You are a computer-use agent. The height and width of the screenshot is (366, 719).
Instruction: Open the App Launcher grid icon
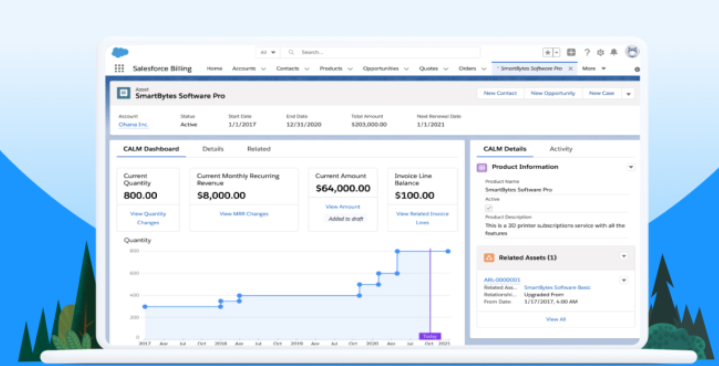[x=119, y=68]
